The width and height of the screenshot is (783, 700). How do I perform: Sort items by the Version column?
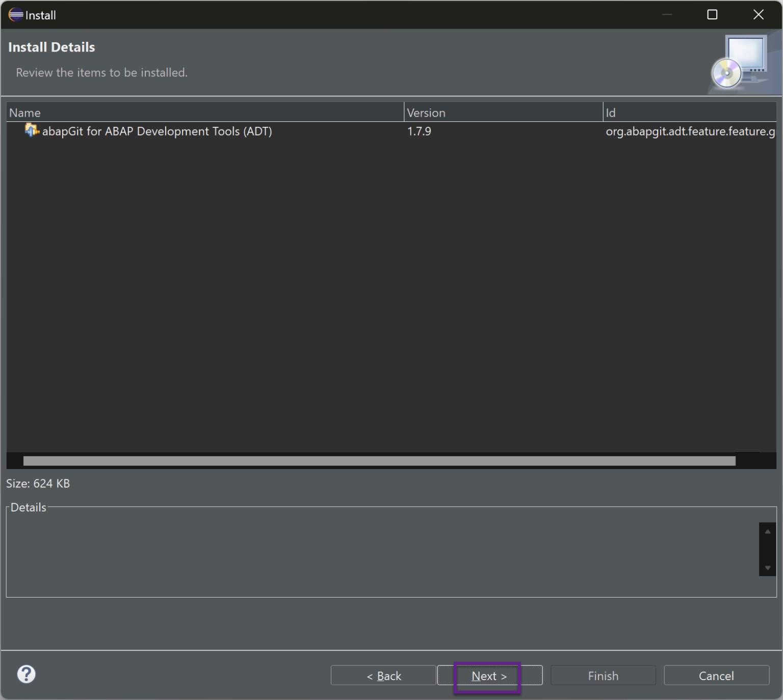point(502,112)
